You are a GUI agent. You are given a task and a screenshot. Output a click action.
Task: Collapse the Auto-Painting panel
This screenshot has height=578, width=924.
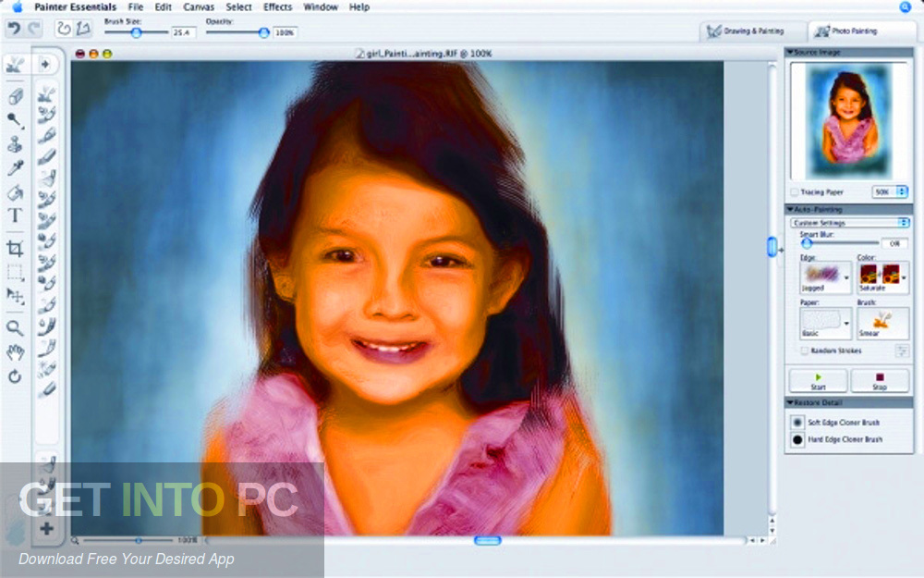790,209
